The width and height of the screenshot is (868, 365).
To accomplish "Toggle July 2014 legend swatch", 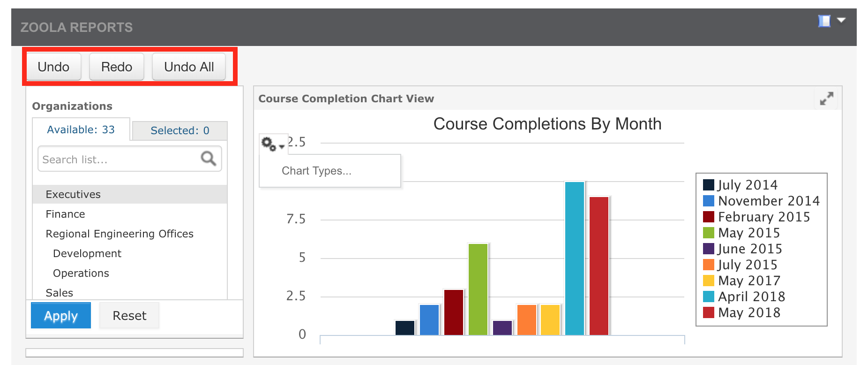I will click(709, 185).
